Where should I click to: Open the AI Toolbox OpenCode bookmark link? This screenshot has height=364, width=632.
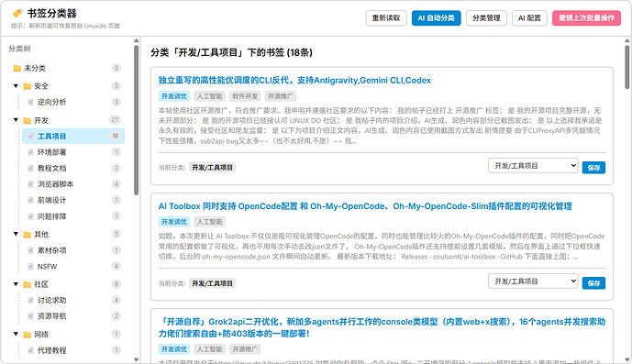click(365, 206)
